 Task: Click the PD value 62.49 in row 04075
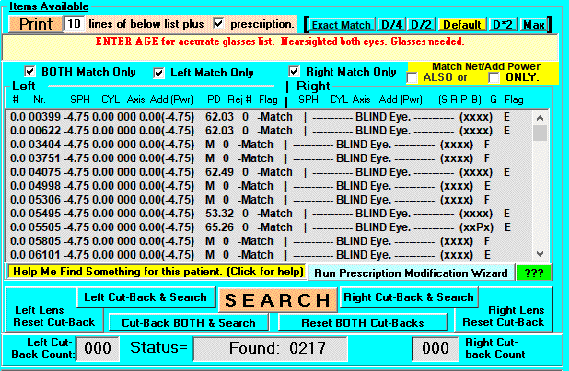[219, 172]
